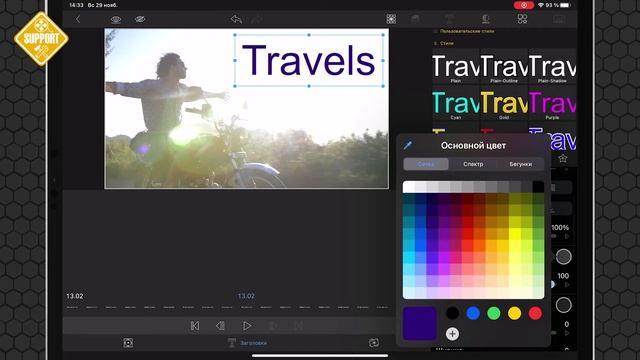
Task: Open the dimmed shape tool icon
Action: 415,19
